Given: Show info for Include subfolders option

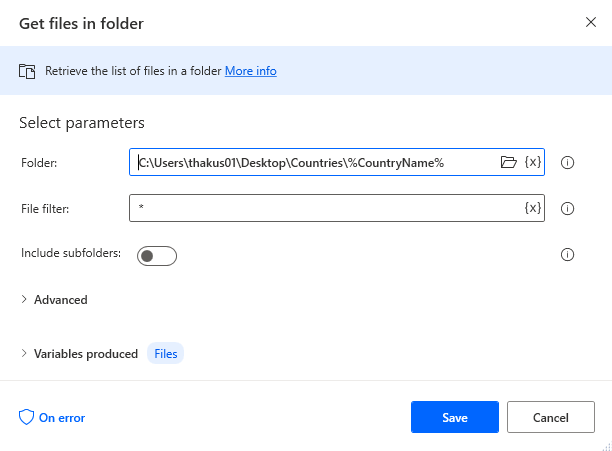Looking at the screenshot, I should [567, 254].
